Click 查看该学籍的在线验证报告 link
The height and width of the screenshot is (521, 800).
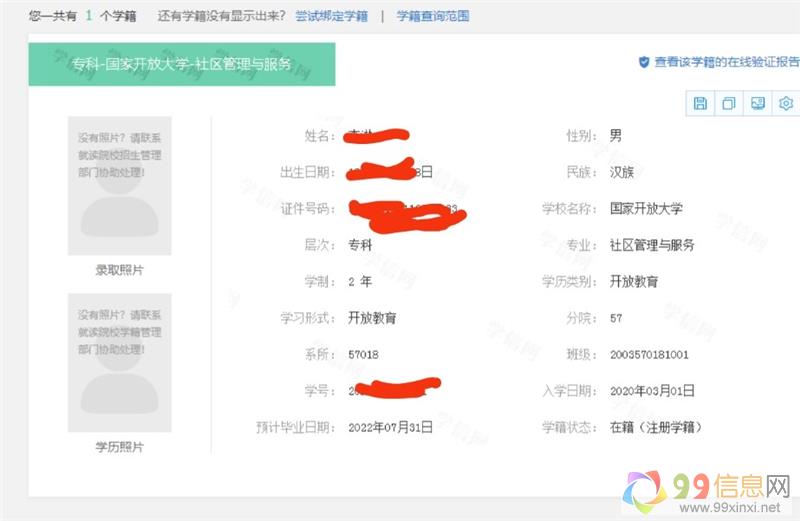click(x=727, y=62)
